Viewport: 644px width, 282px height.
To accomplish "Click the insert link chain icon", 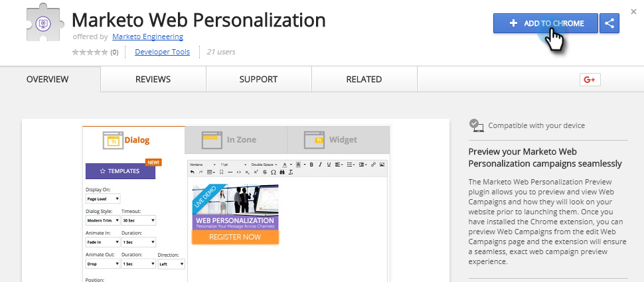I will (x=373, y=165).
